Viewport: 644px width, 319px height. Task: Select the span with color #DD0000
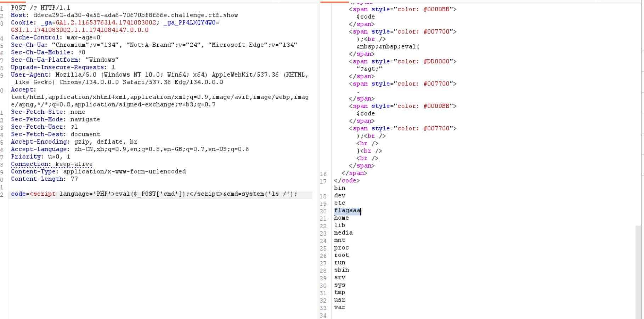(x=403, y=61)
